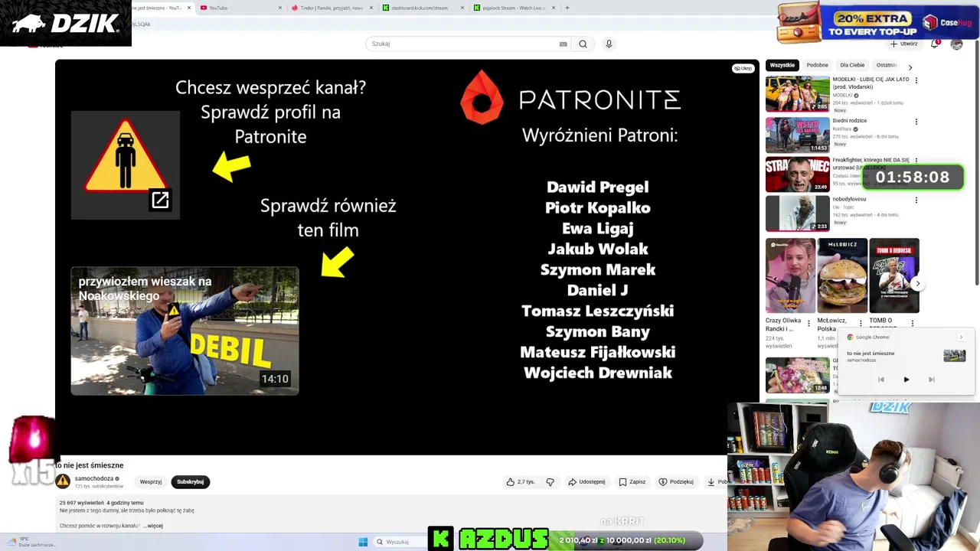The image size is (980, 551).
Task: Click the Subskrybuj button
Action: click(190, 482)
